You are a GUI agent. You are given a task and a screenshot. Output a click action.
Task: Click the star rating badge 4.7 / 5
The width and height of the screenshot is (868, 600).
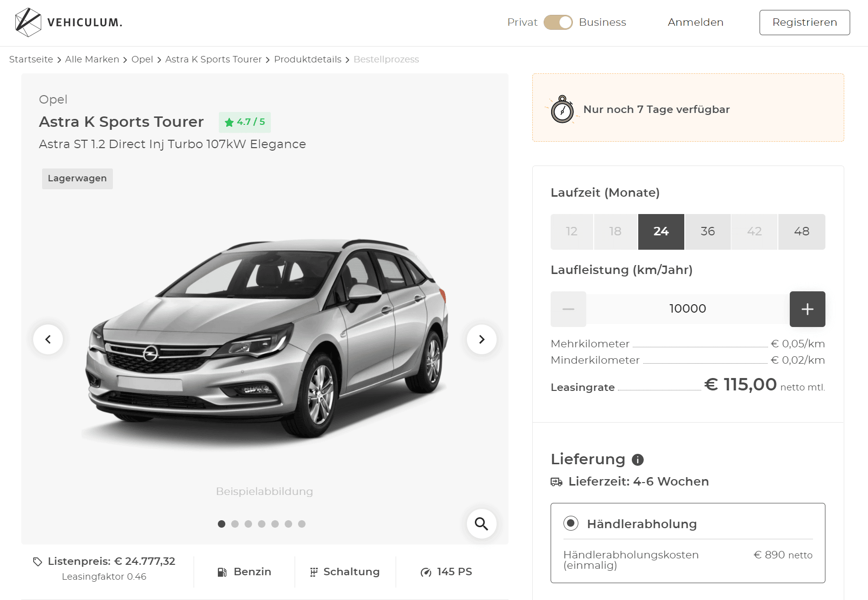click(x=245, y=122)
